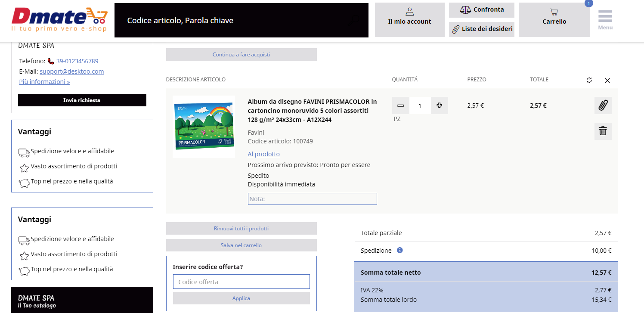Open the Carrello cart

[554, 20]
